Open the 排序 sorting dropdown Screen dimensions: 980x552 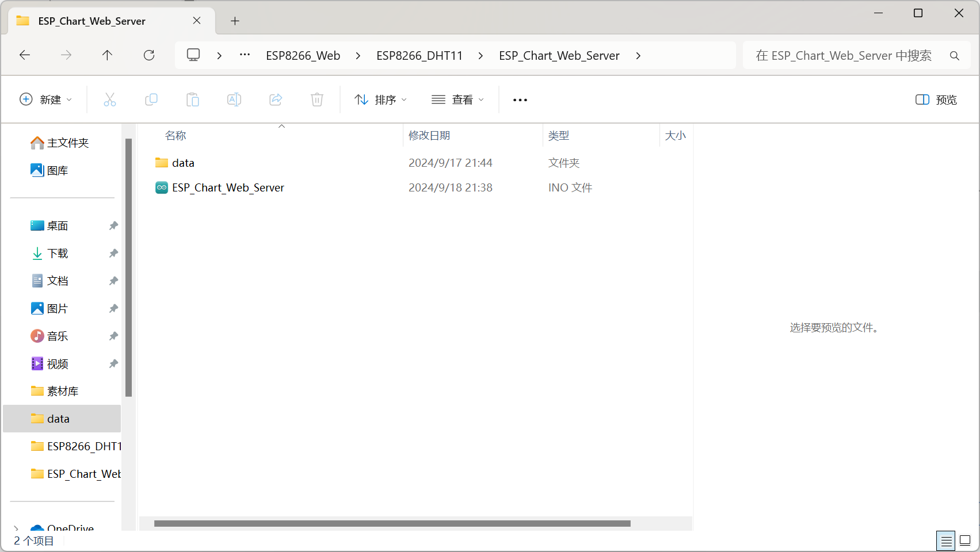[380, 99]
